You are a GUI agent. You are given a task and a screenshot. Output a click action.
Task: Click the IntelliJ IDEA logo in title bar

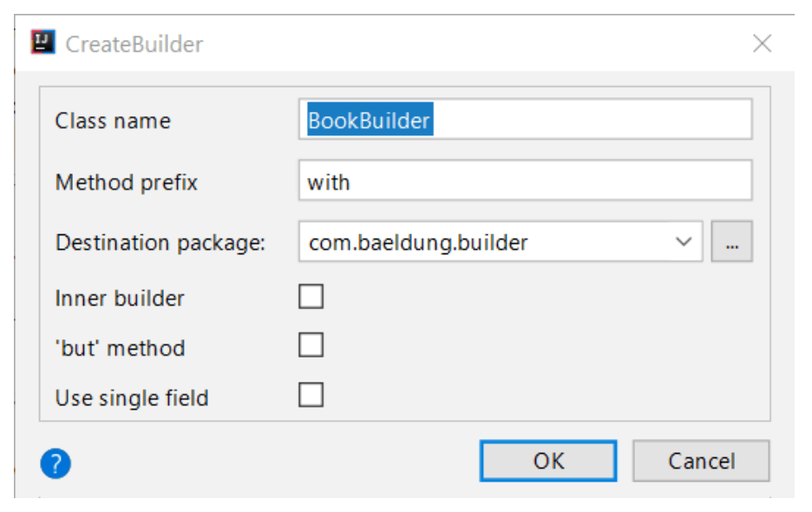click(x=43, y=42)
